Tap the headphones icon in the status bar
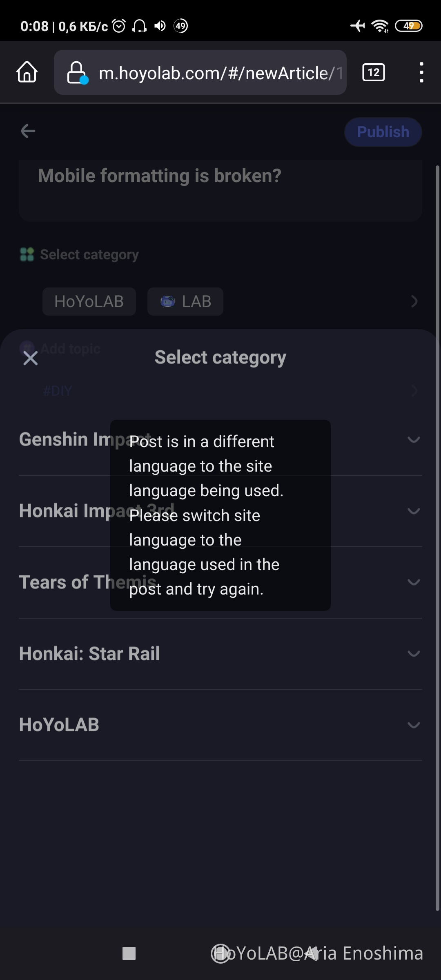This screenshot has height=980, width=441. pos(140,26)
